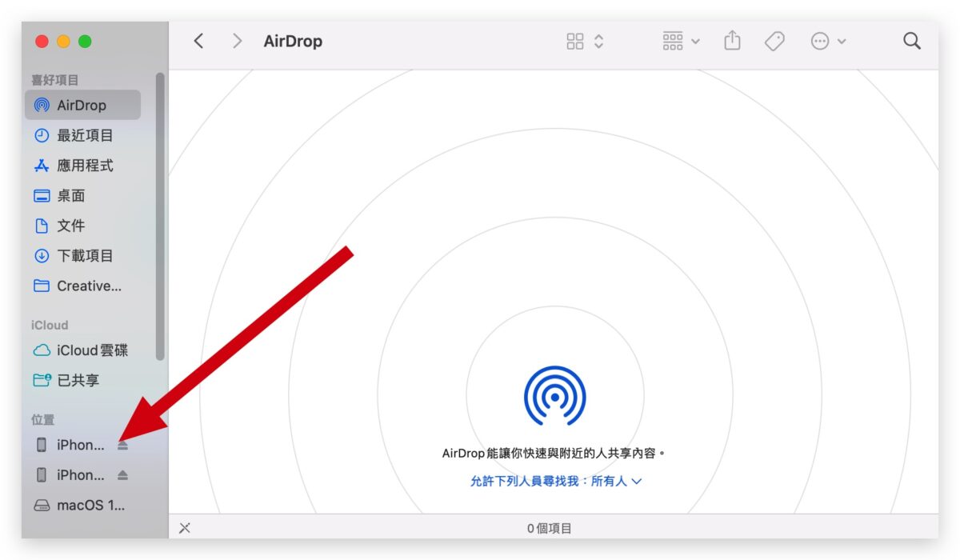Select AirDrop in sidebar
Screen dimensions: 960x560
pos(83,105)
